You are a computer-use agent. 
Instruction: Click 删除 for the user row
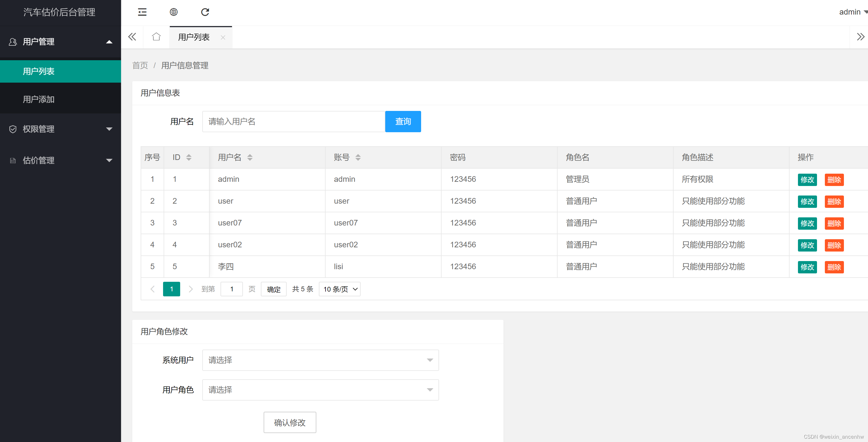tap(834, 202)
